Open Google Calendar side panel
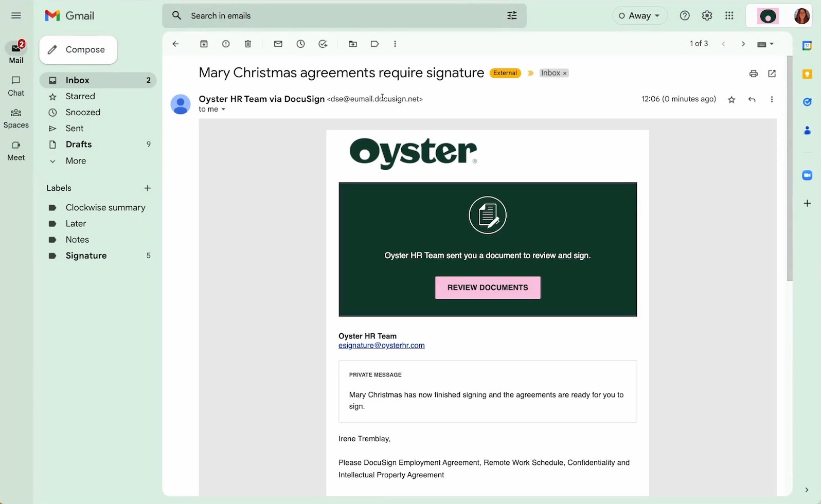 (x=807, y=46)
